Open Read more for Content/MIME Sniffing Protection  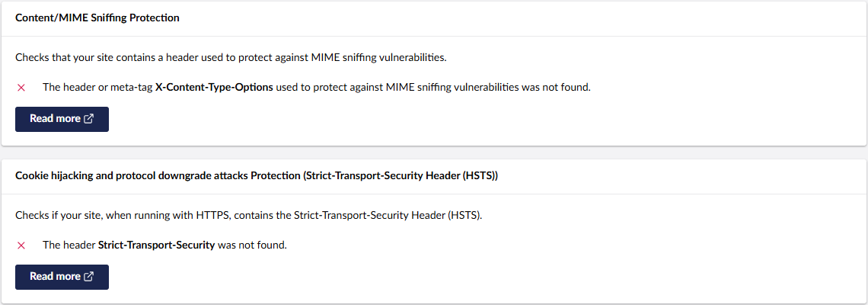click(62, 119)
